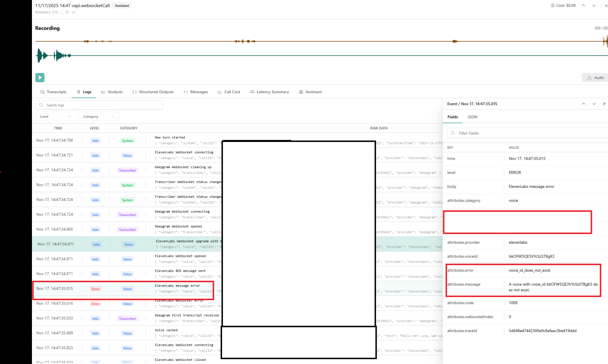Click the attributes.traceId value
608x364 pixels.
pos(542,331)
